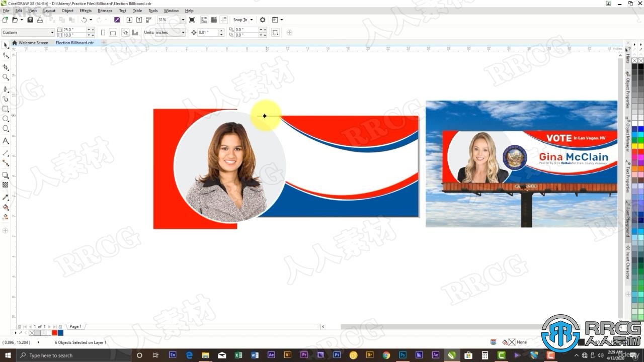Open Chrome from the taskbar
Screen dimensions: 644x362
386,355
